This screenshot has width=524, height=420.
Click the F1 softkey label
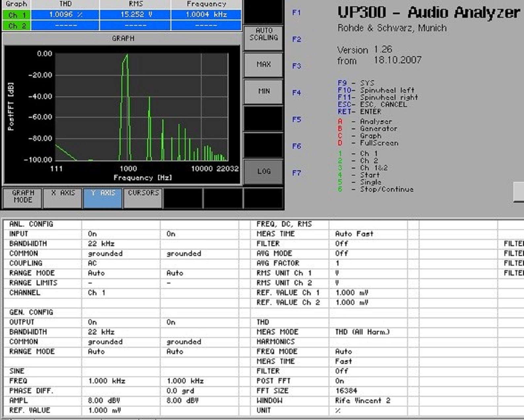point(297,13)
